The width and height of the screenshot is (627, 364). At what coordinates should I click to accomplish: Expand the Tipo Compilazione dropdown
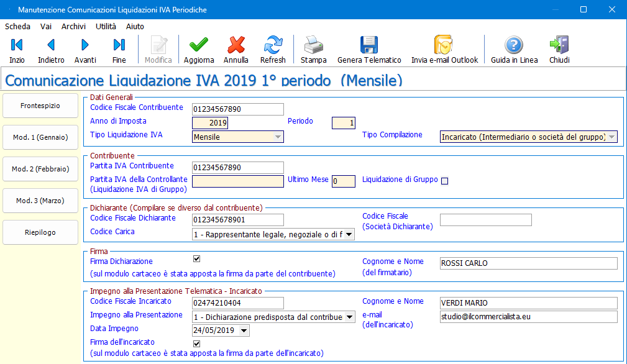coord(612,137)
